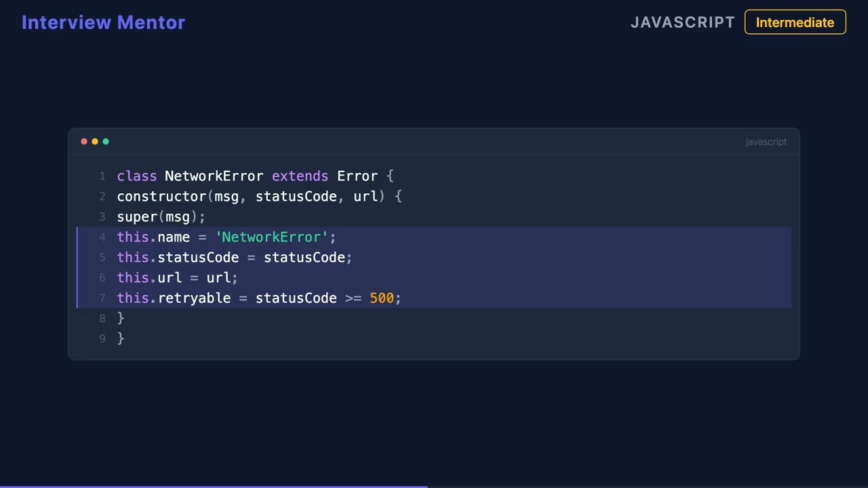Click the 'NetworkError' string literal
The image size is (868, 488).
coord(271,237)
